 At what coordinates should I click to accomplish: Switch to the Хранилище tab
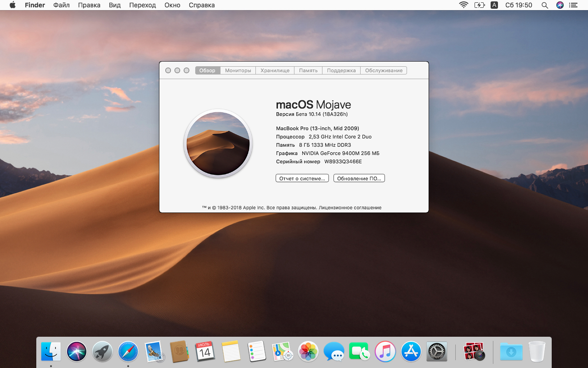pos(275,70)
